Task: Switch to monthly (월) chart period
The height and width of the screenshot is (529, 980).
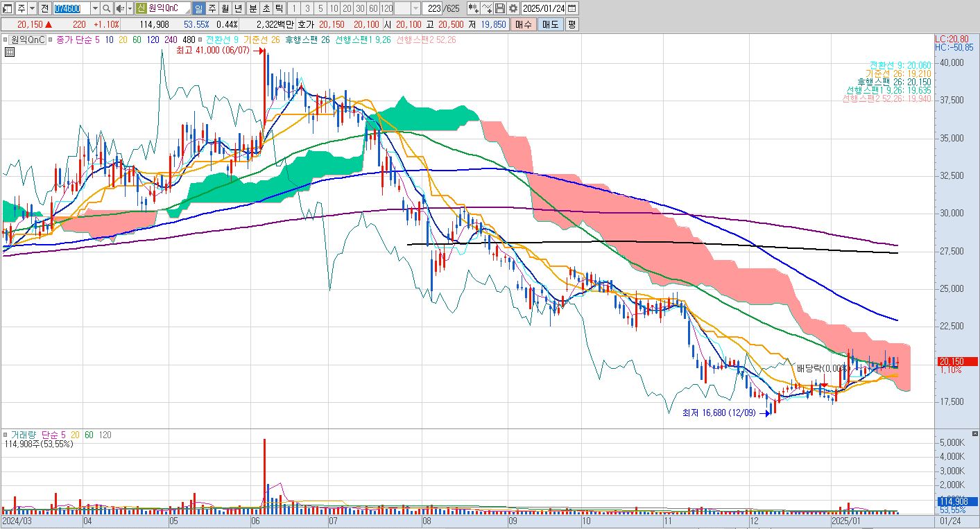Action: pyautogui.click(x=225, y=8)
